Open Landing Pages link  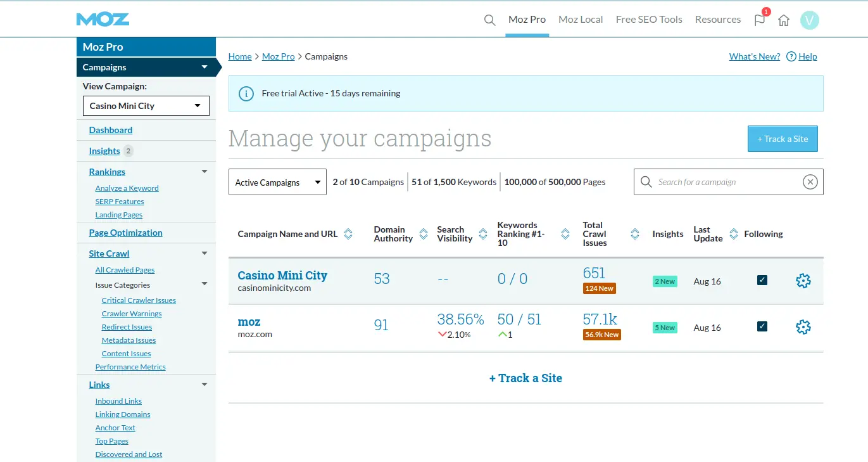(119, 215)
